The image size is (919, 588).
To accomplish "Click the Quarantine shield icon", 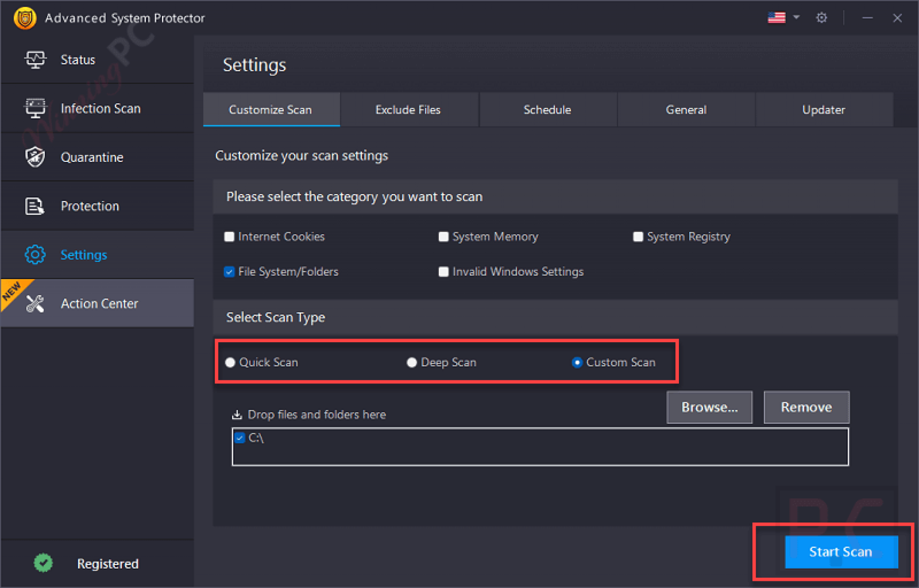I will coord(35,157).
